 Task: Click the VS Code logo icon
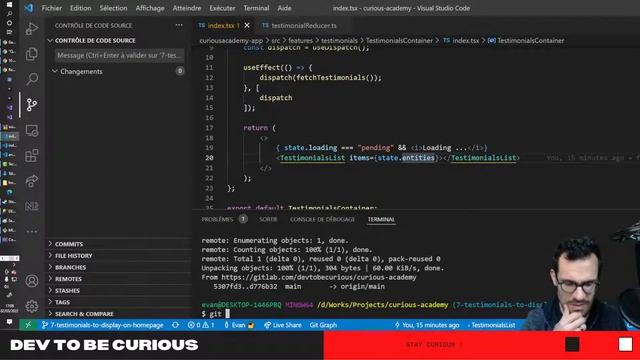coord(28,8)
